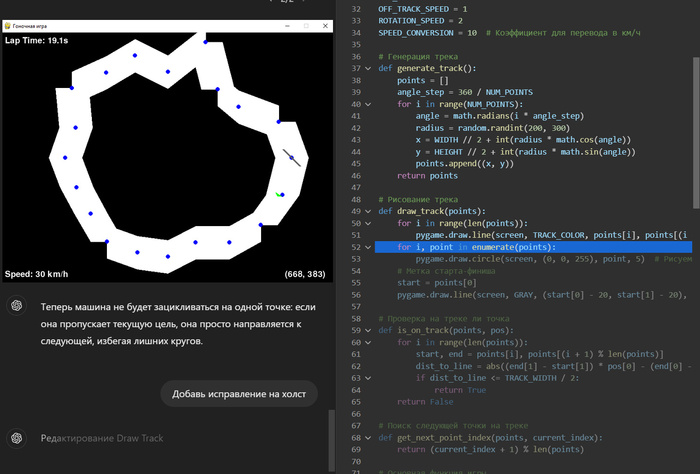Collapse the draw_track function at line 49

click(367, 211)
